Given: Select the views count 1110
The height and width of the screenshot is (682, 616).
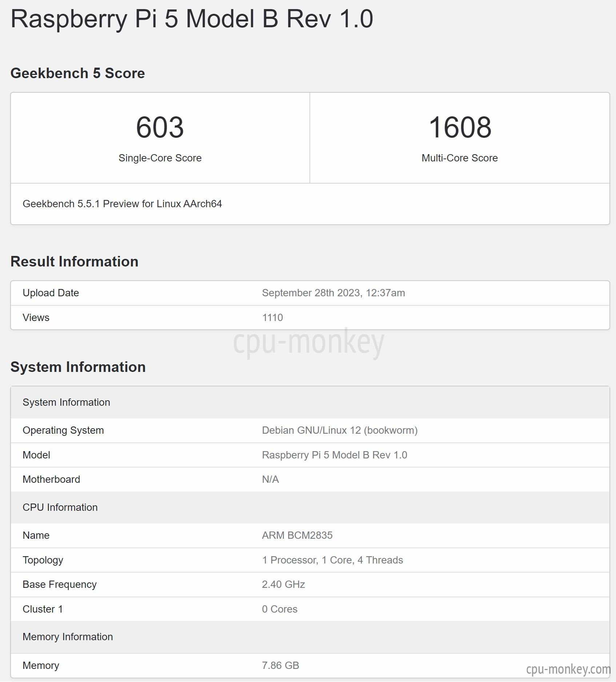Looking at the screenshot, I should [272, 318].
